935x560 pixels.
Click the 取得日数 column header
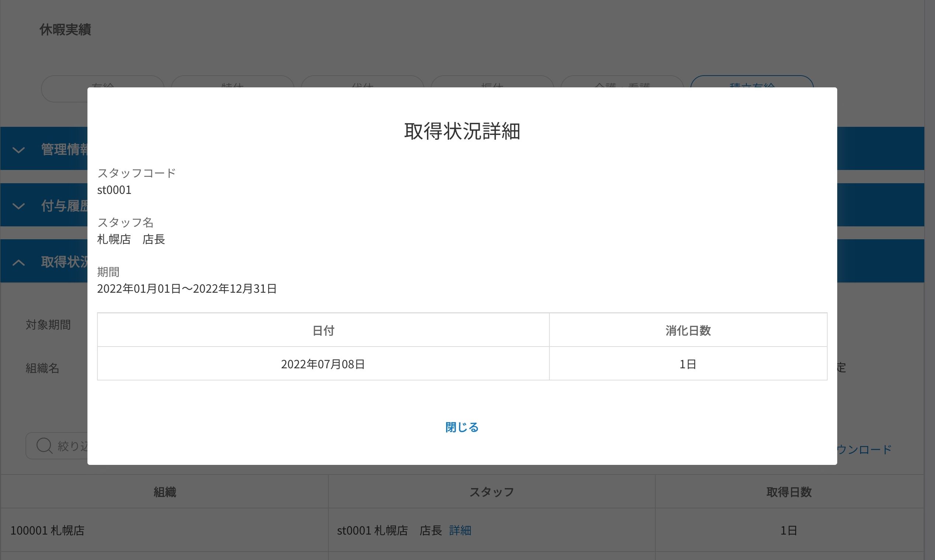pos(789,492)
